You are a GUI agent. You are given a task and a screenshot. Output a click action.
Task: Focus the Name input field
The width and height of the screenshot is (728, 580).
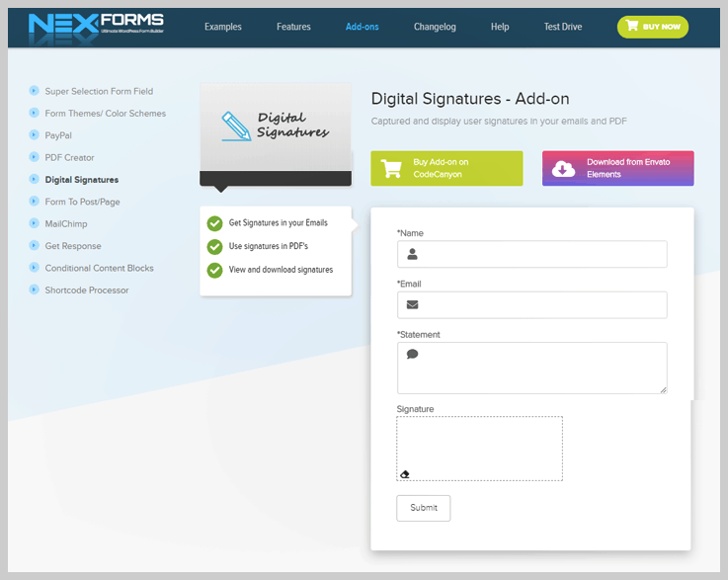(532, 254)
